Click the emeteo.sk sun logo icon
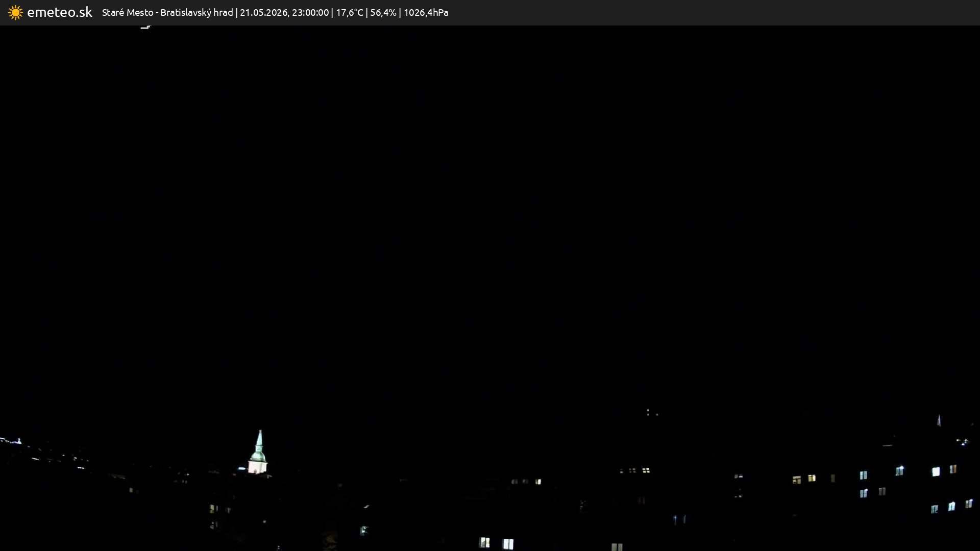980x551 pixels. click(x=15, y=13)
